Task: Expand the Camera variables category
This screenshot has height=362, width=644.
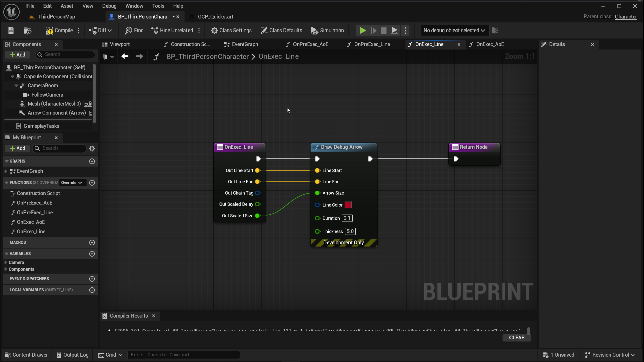Action: pyautogui.click(x=6, y=262)
